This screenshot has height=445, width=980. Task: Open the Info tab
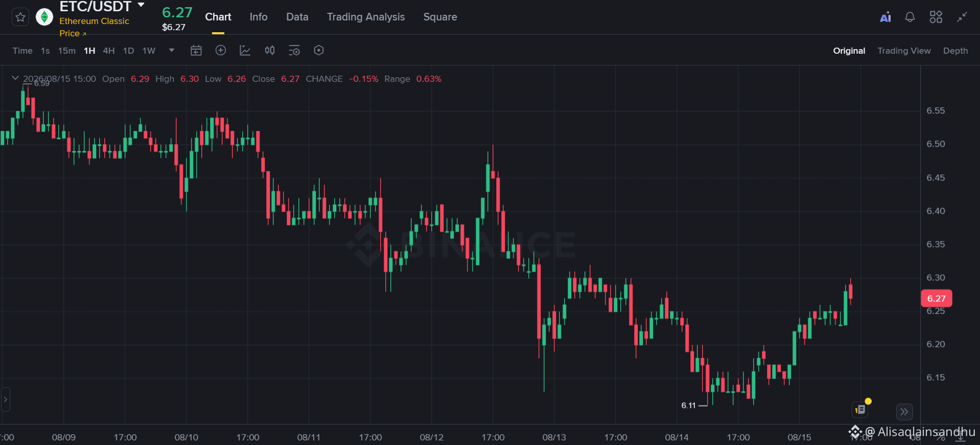coord(259,17)
